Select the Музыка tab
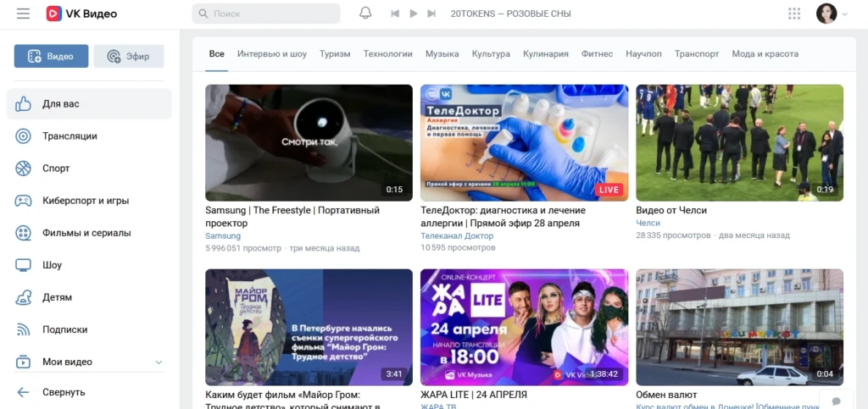Screen dimensions: 868x409 [x=442, y=54]
